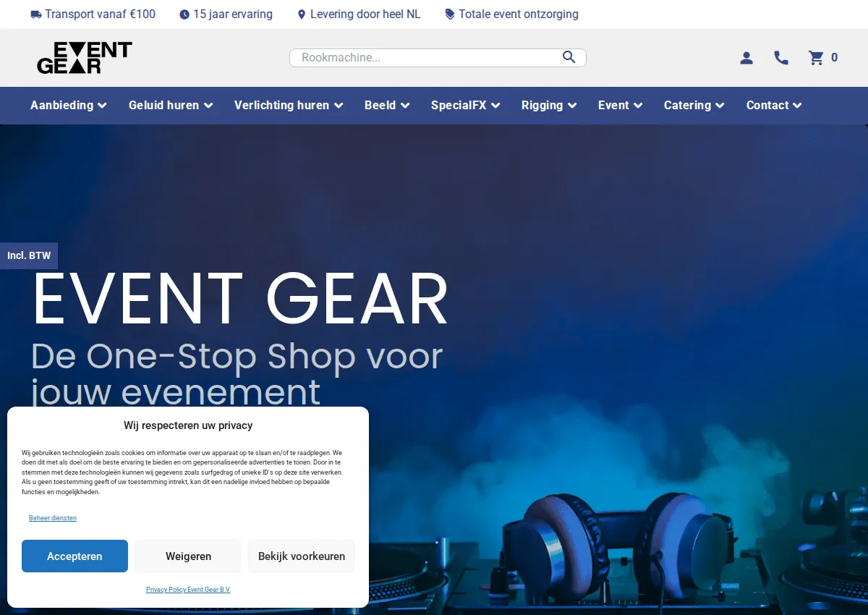Expand the Aanbieding menu chevron
The image size is (868, 615).
pos(102,106)
